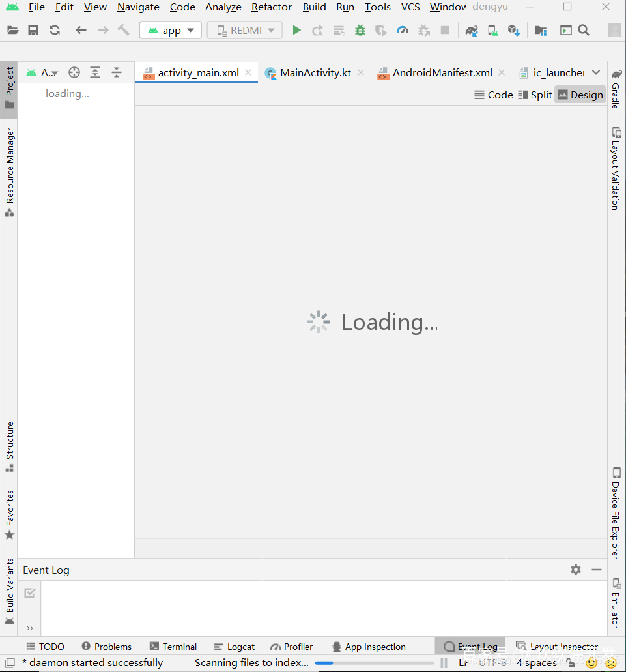Image resolution: width=626 pixels, height=672 pixels.
Task: Open the Logcat tool window
Action: (x=235, y=647)
